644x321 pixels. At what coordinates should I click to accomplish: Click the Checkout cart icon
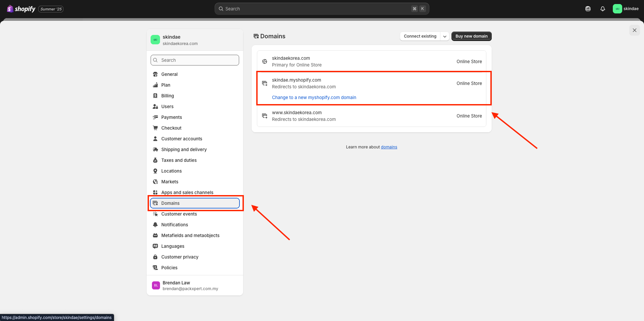(155, 128)
